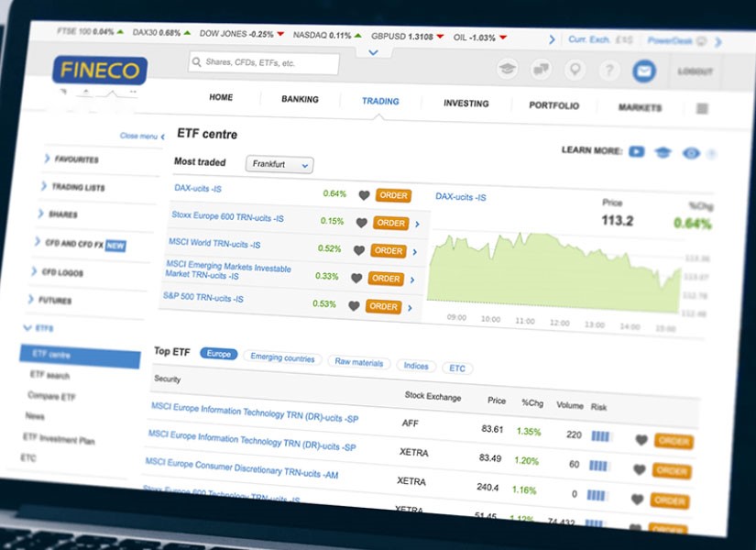Select the Europe tab in Top ETF
756x550 pixels.
(x=218, y=354)
